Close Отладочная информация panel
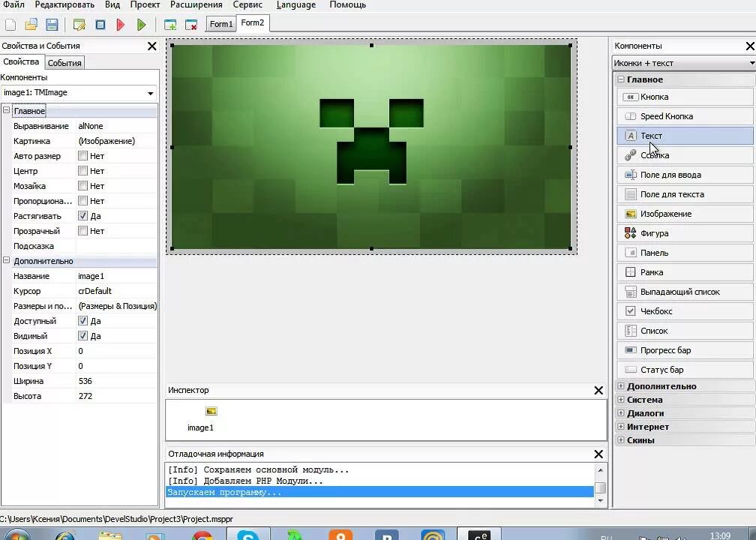The width and height of the screenshot is (756, 540). click(598, 454)
